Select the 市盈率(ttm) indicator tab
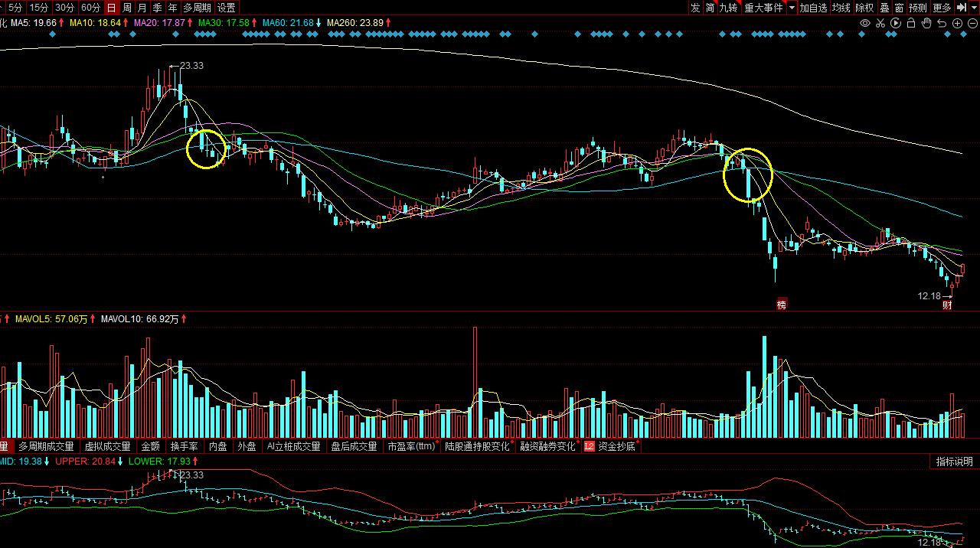980x548 pixels. click(411, 446)
